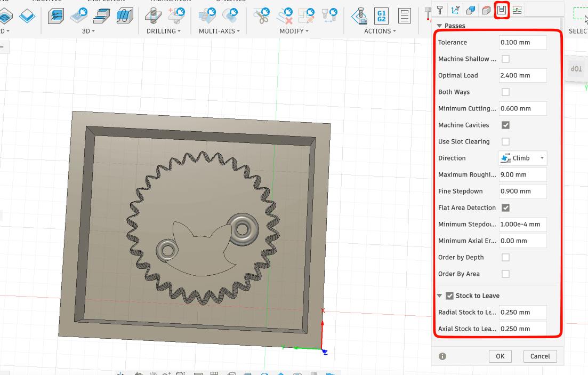Expand the MODIFY toolbar menu

(294, 31)
